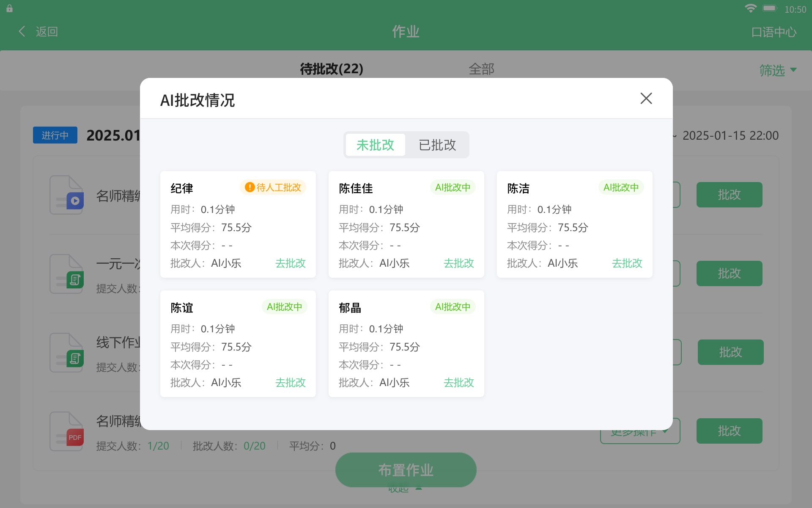This screenshot has height=508, width=812.
Task: Click the name 郁晶
Action: (350, 308)
